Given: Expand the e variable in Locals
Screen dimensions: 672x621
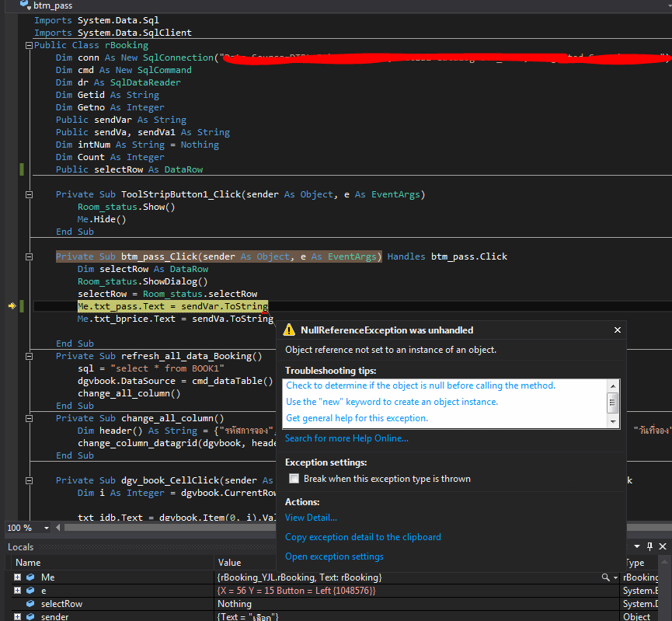Looking at the screenshot, I should pos(18,591).
